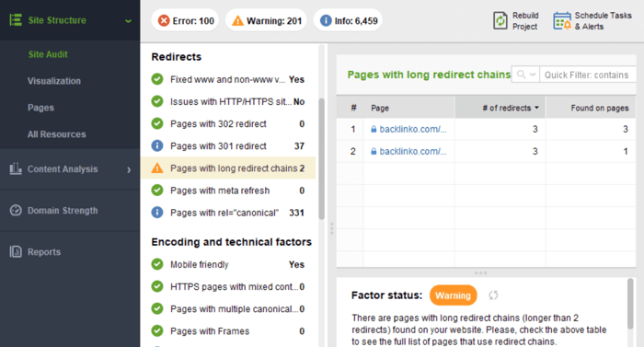Select Pages with Frames row text
The height and width of the screenshot is (347, 644).
click(210, 331)
